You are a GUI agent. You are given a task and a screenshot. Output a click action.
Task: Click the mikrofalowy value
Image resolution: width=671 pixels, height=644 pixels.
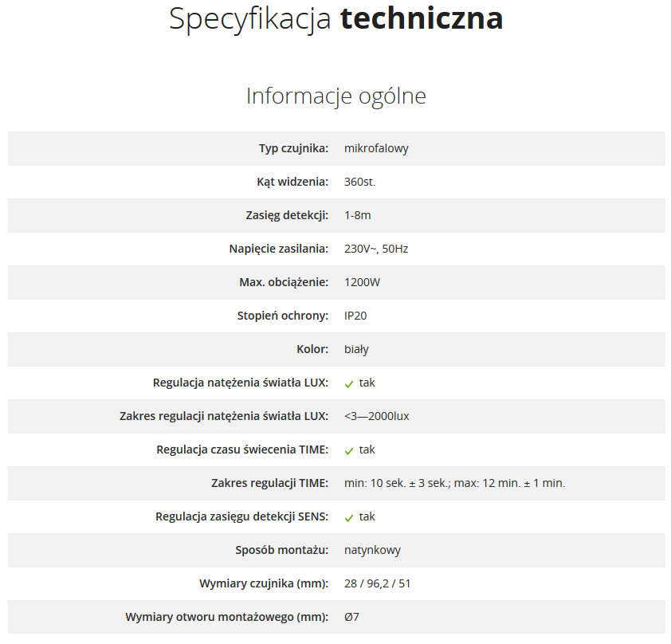click(376, 148)
